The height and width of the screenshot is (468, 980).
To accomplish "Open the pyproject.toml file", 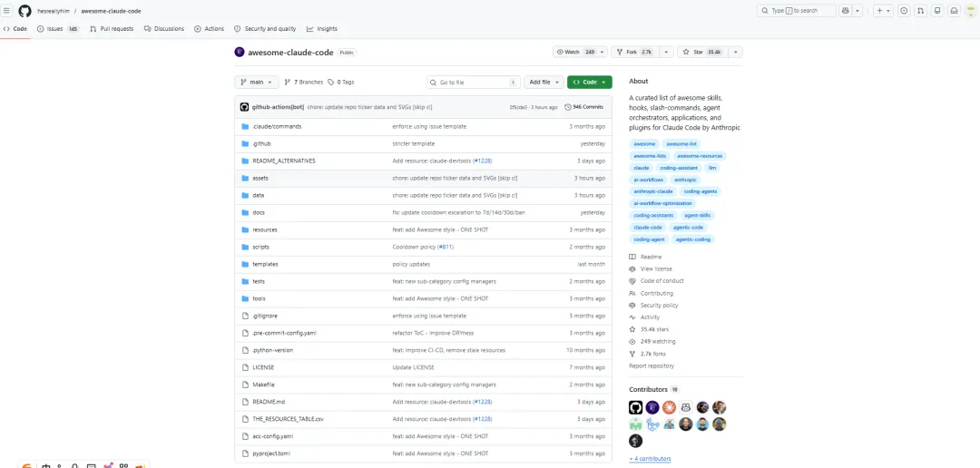I will (271, 453).
